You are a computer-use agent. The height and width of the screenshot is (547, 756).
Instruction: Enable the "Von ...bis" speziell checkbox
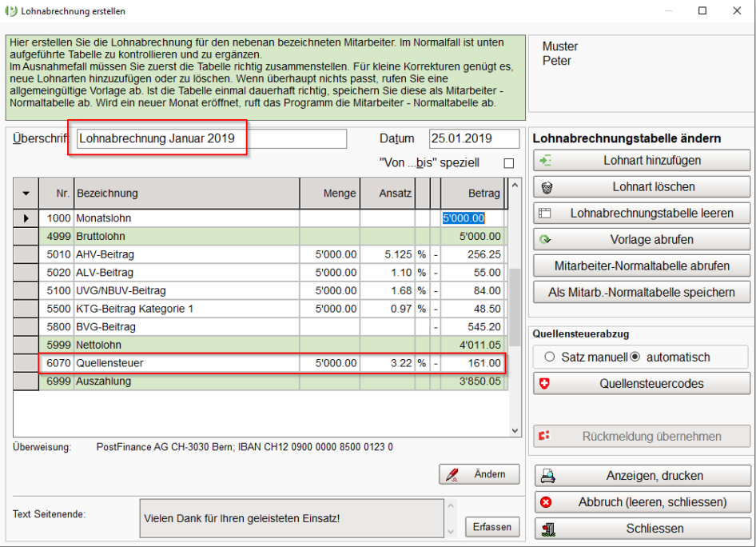point(508,163)
